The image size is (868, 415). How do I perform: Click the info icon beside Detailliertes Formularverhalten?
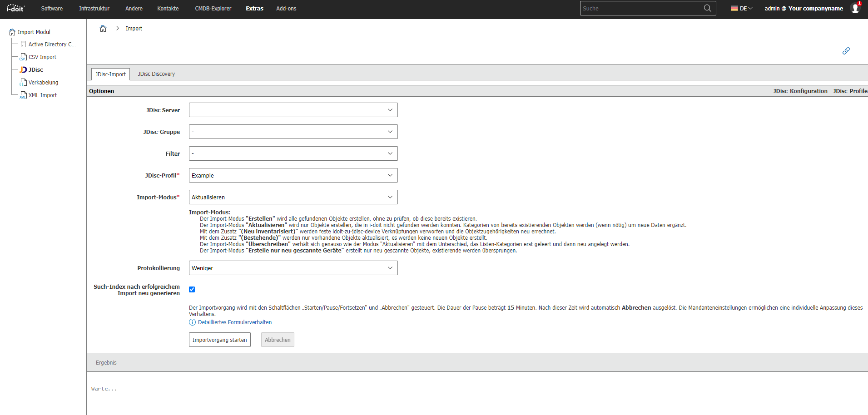[192, 322]
